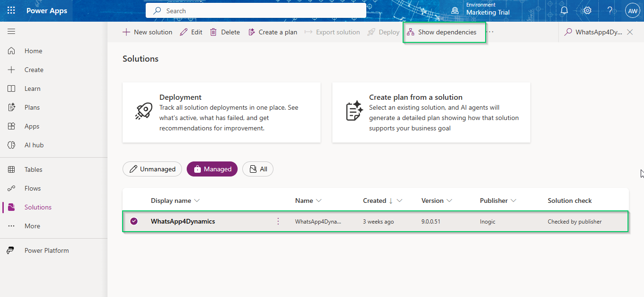Collapse the left navigation hamburger menu
The height and width of the screenshot is (297, 644).
(x=11, y=32)
